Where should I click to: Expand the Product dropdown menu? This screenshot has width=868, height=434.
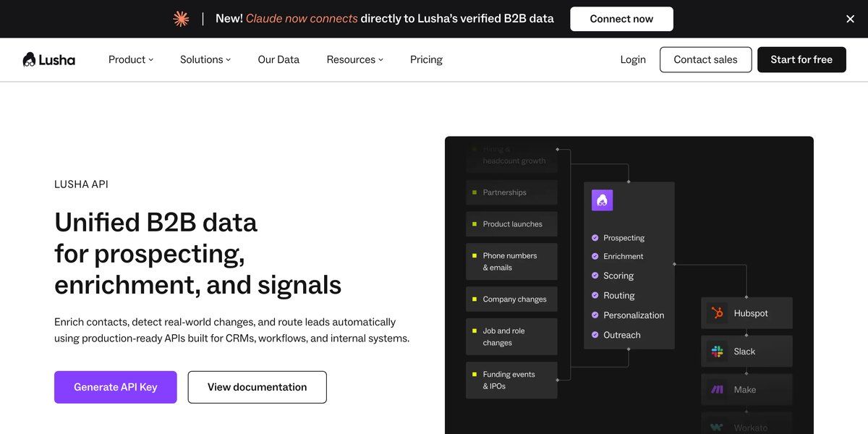tap(131, 59)
